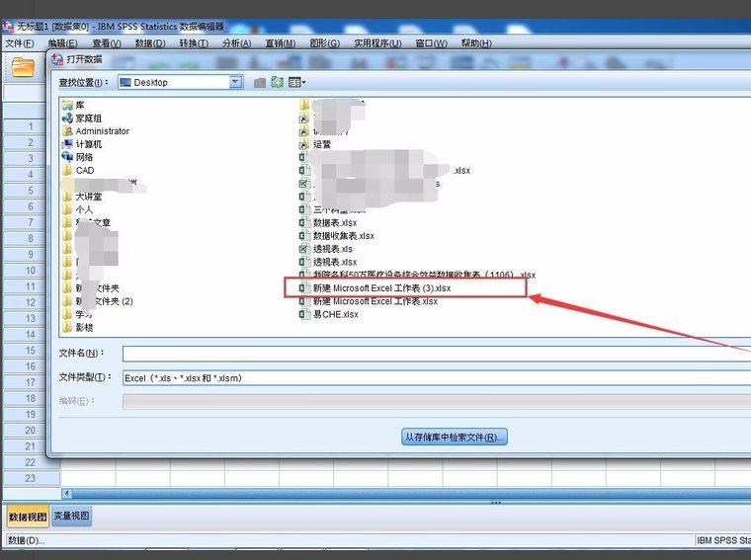This screenshot has width=751, height=560.
Task: Click the up-one-level folder icon
Action: point(260,83)
